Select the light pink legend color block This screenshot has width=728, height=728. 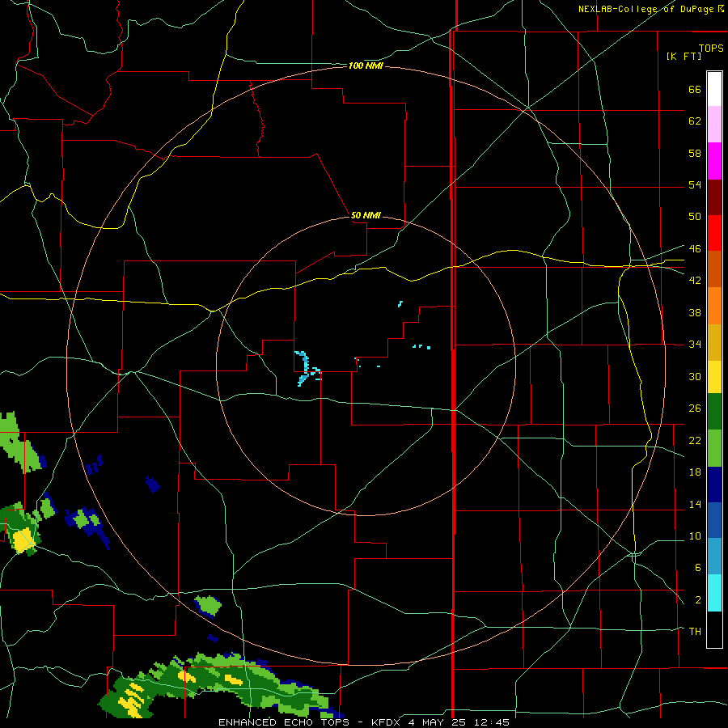coord(714,124)
